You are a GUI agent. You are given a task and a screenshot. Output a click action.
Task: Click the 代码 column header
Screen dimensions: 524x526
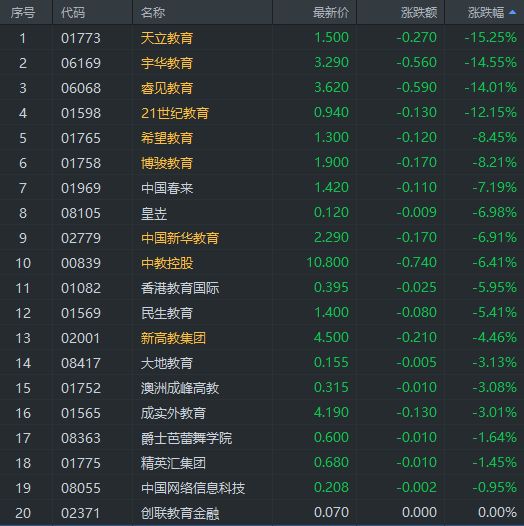[x=73, y=13]
